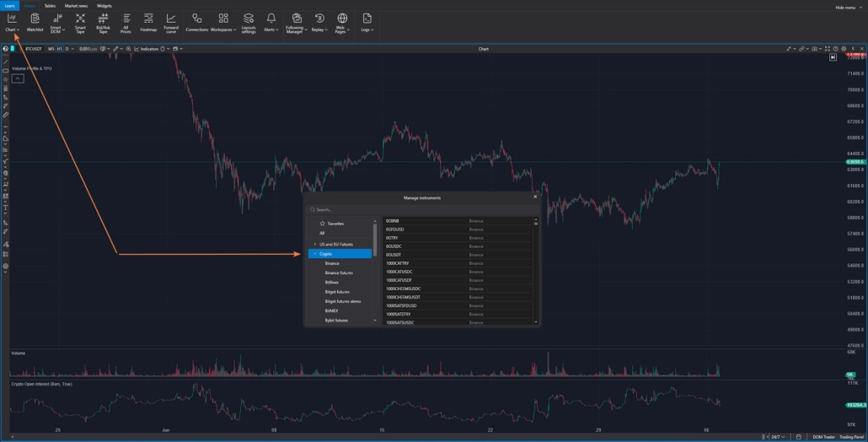Image resolution: width=868 pixels, height=442 pixels.
Task: Close the Manage instruments dialog
Action: (535, 197)
